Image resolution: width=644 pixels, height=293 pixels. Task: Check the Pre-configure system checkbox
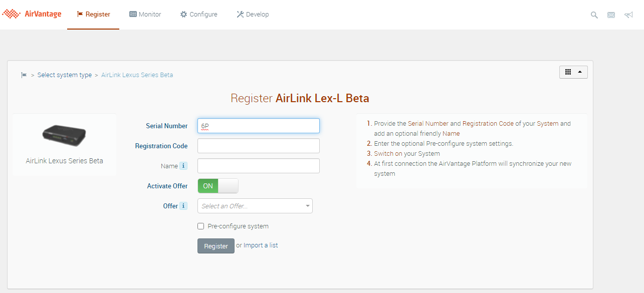coord(201,226)
